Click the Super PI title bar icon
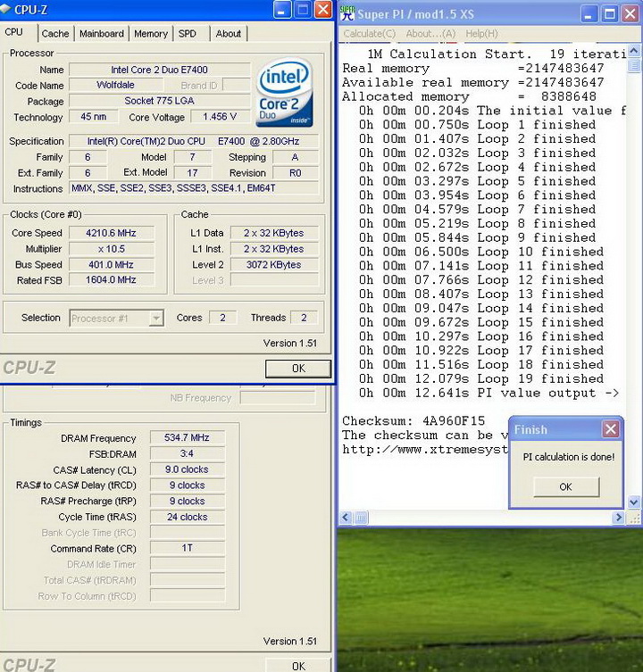Viewport: 643px width, 672px height. pos(347,13)
